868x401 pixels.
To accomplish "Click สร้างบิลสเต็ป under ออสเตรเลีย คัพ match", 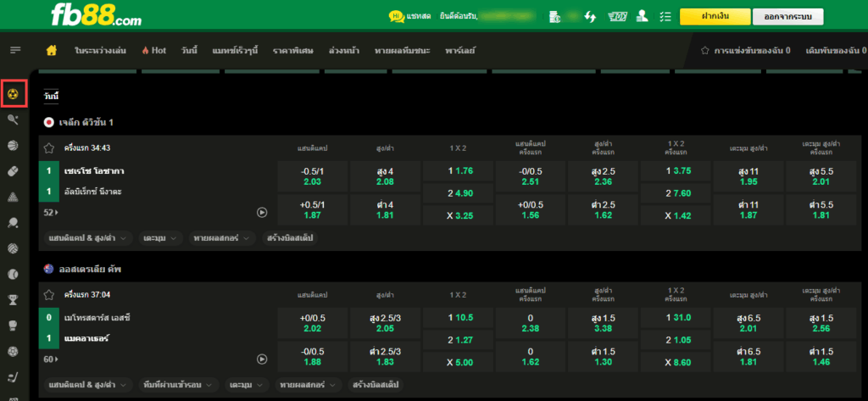I will coord(377,384).
